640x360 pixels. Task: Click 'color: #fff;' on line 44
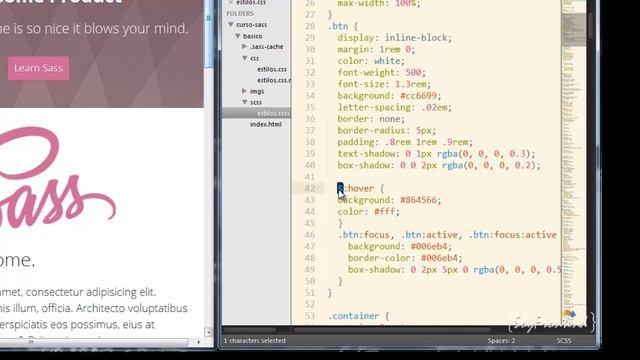[369, 211]
